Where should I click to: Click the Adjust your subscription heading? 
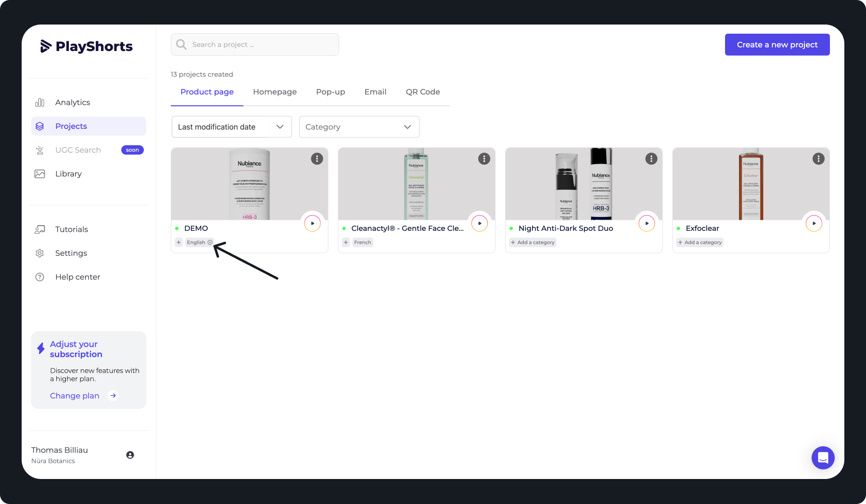pos(76,349)
